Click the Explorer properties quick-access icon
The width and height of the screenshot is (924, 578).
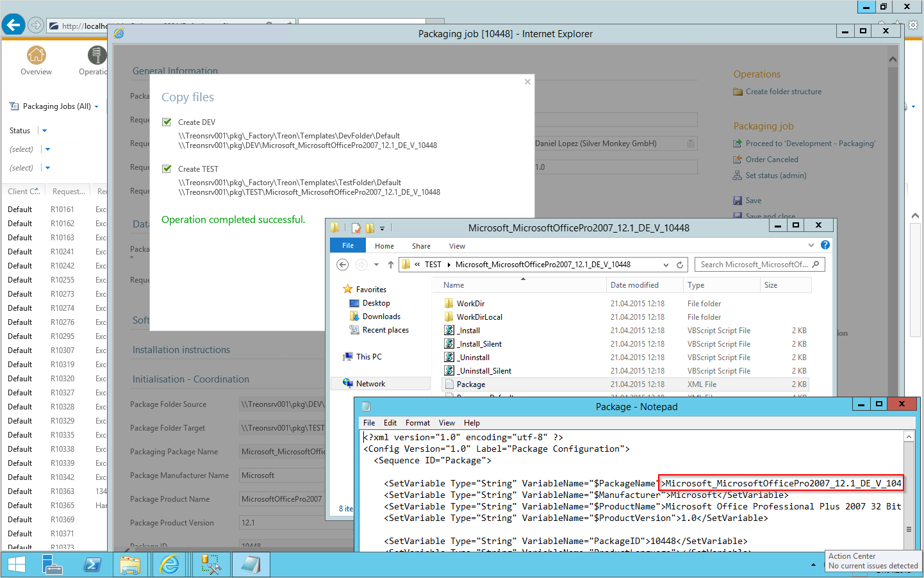tap(356, 227)
